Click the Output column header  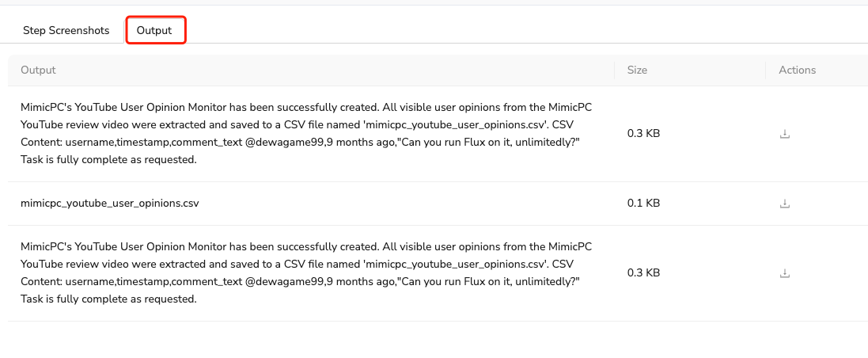pos(39,70)
